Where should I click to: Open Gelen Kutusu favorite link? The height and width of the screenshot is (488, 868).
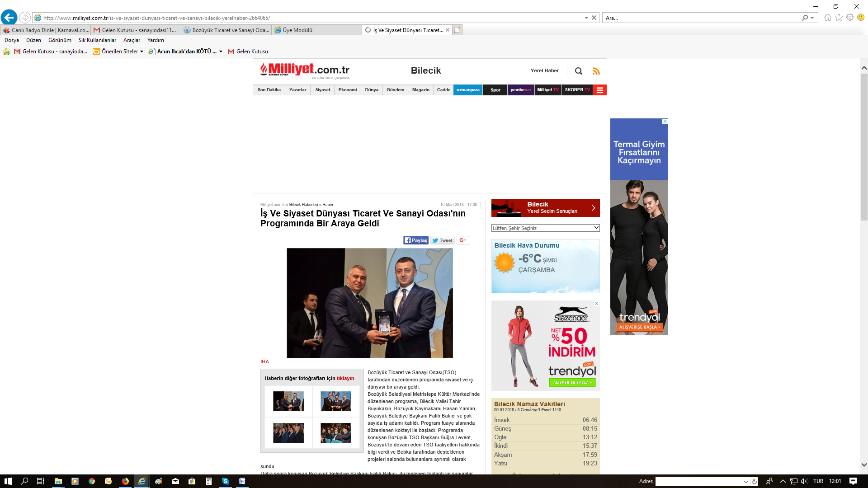click(x=248, y=52)
